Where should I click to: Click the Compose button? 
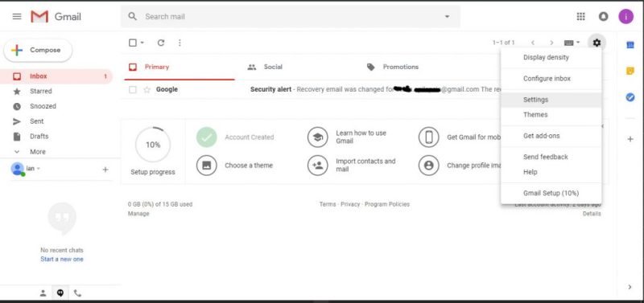click(x=38, y=50)
